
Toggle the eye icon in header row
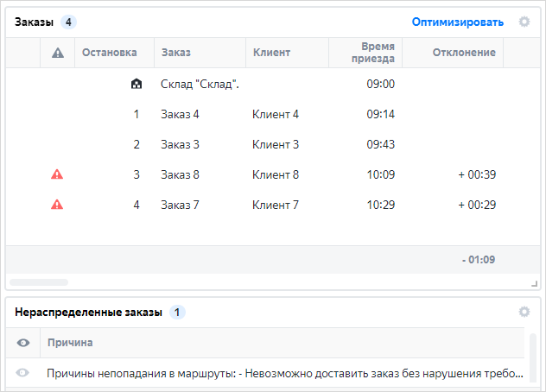23,343
